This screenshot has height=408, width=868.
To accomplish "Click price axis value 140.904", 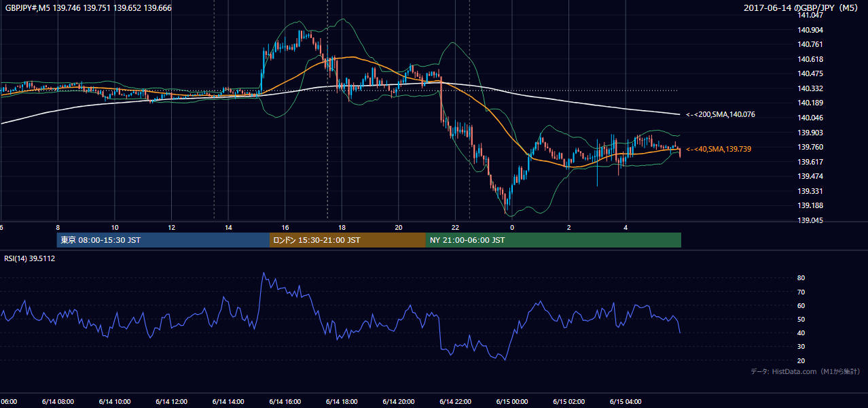I will click(810, 30).
